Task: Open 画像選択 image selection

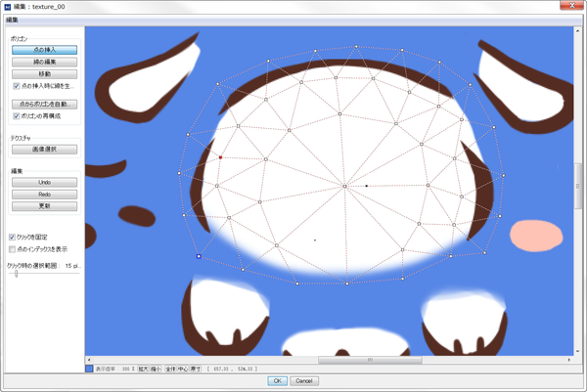Action: coord(45,150)
